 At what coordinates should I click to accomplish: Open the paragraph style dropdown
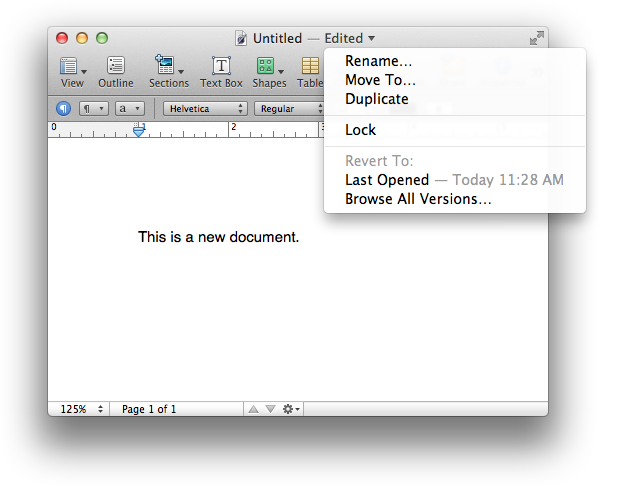[x=94, y=108]
